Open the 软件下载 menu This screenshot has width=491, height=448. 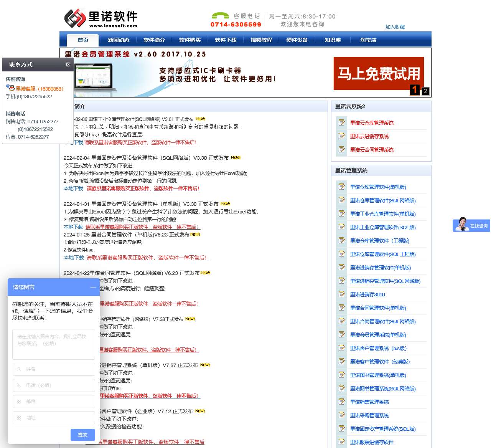click(x=226, y=40)
